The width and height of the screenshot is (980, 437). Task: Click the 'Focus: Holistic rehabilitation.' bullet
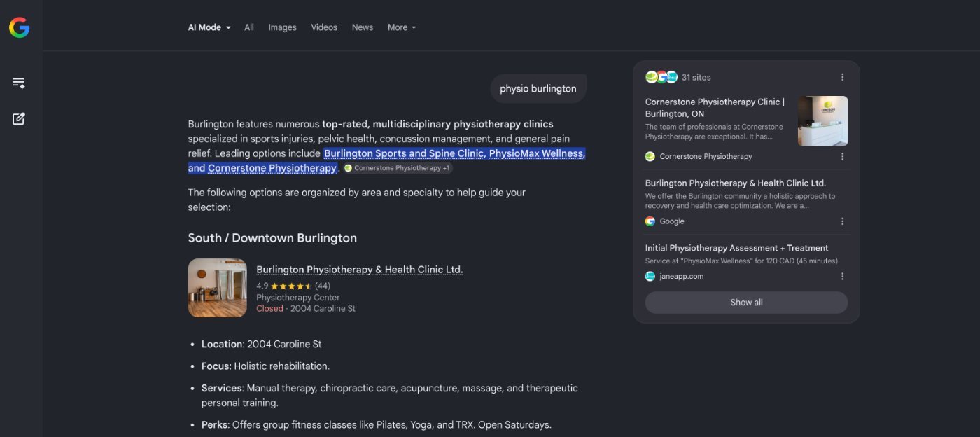(265, 366)
